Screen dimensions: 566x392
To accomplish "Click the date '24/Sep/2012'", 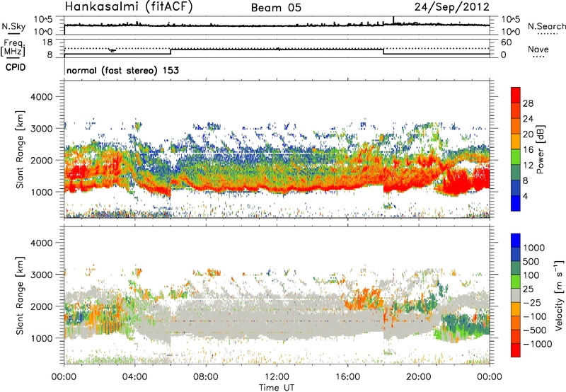I will click(x=452, y=7).
